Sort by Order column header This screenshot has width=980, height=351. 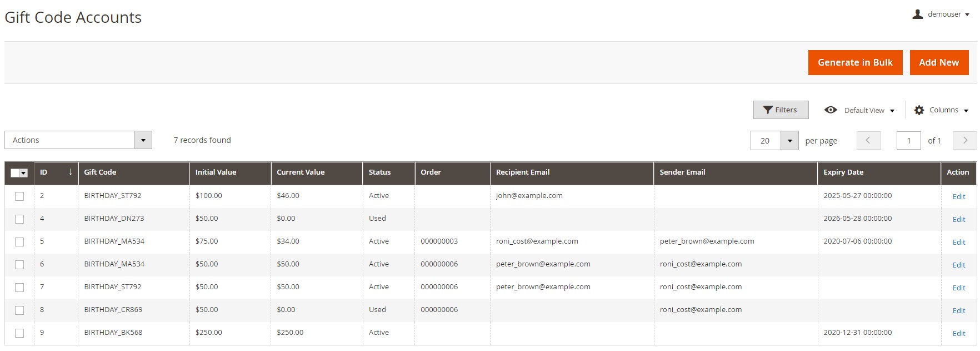coord(452,172)
